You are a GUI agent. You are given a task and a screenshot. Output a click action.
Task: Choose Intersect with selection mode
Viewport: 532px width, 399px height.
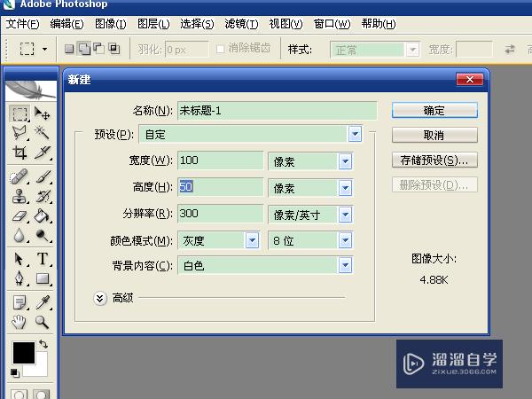[114, 49]
